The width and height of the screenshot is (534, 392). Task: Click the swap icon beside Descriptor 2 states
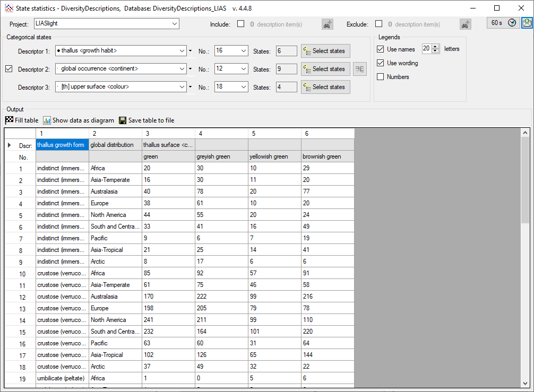360,69
